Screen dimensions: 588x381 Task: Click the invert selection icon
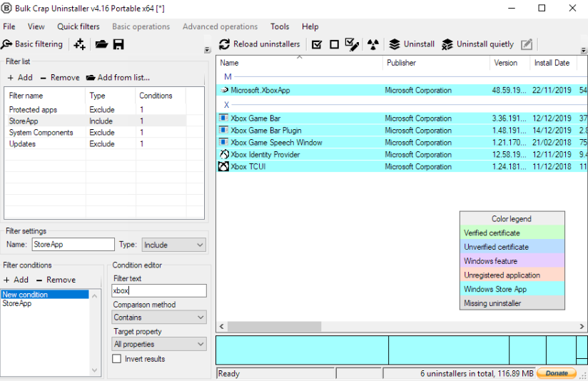coord(352,44)
